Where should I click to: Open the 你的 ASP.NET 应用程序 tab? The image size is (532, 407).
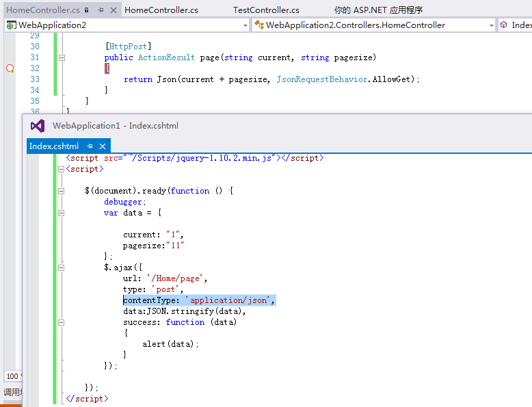coord(378,10)
